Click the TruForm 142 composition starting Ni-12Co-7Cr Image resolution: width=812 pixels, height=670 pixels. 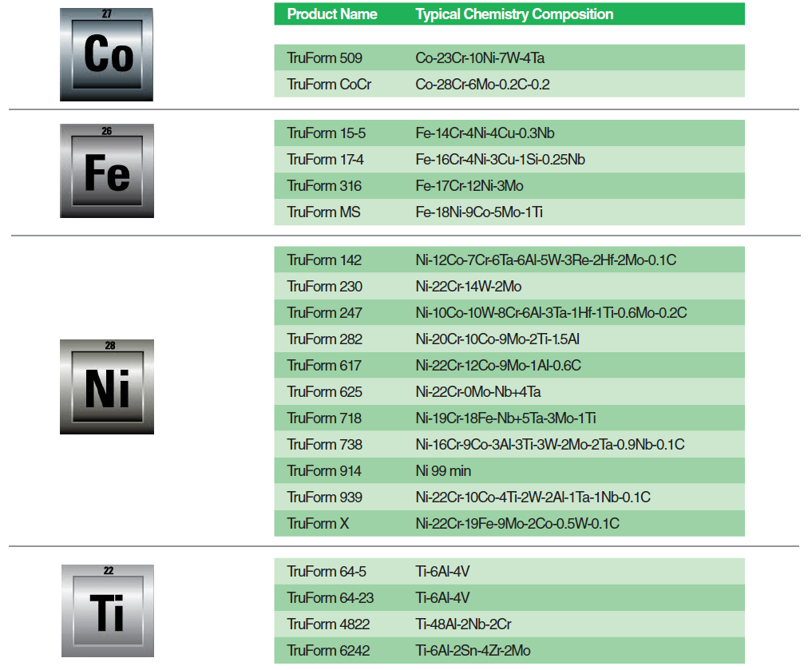click(x=546, y=260)
